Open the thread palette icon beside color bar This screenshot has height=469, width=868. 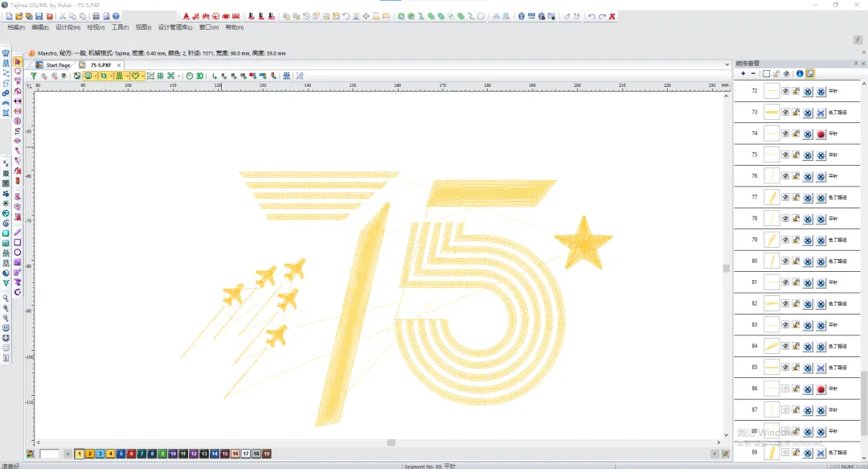pyautogui.click(x=31, y=454)
